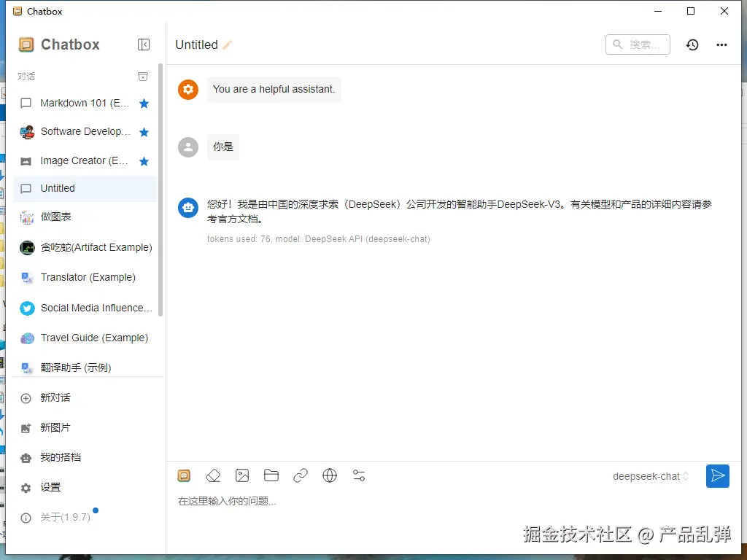Click the blue robot assistant avatar
747x560 pixels.
[x=188, y=208]
